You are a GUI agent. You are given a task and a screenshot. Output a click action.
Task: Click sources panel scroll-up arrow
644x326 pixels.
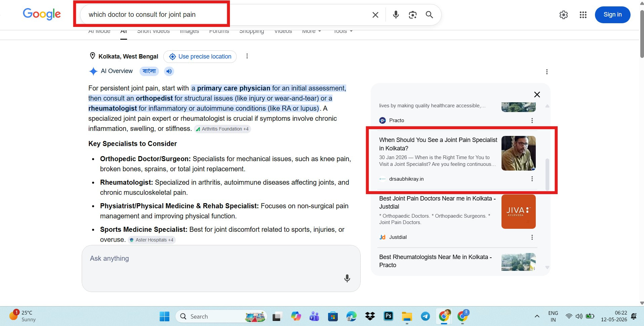547,106
